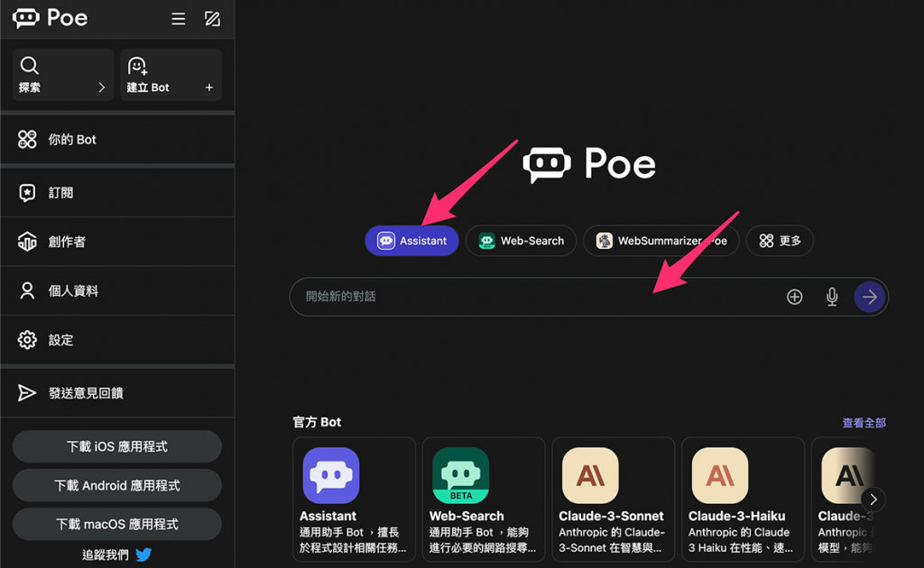Click the Claude-3-Sonnet card title
Viewport: 924px width, 568px height.
click(611, 517)
